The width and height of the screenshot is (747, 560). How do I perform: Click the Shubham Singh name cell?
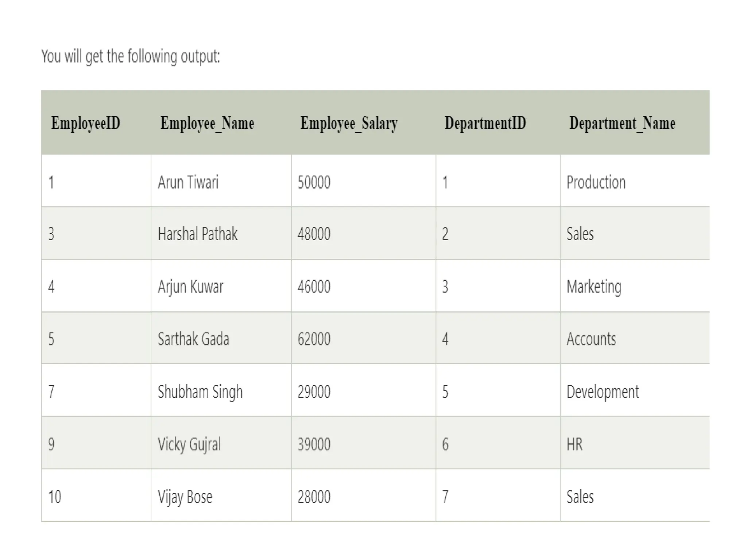[x=200, y=392]
